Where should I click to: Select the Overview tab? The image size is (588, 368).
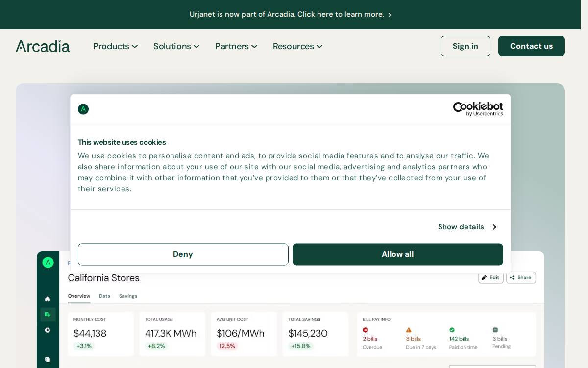pos(79,296)
